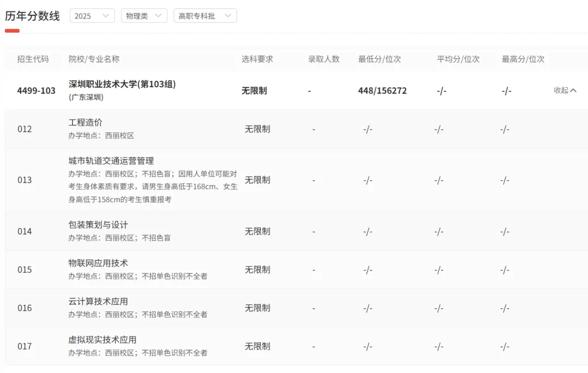Select the 城市轨道交通运营管理 major

pyautogui.click(x=111, y=161)
